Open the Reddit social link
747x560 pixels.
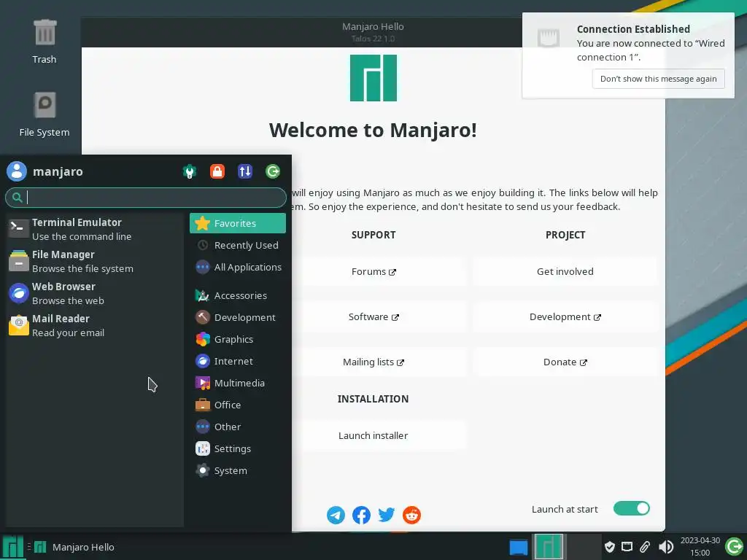coord(411,515)
